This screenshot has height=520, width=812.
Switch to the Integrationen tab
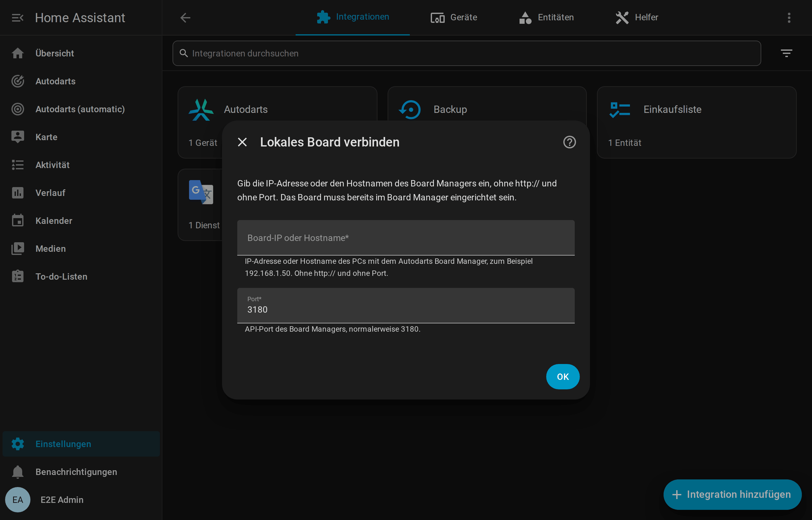353,17
